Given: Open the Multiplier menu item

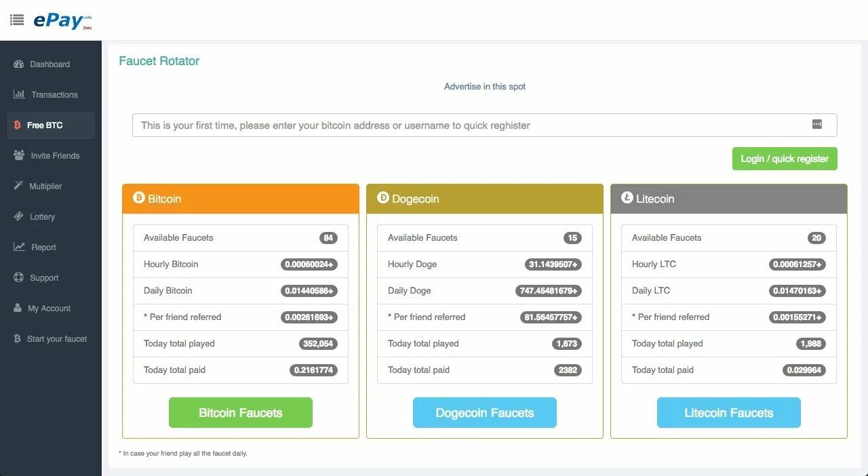Looking at the screenshot, I should point(51,186).
